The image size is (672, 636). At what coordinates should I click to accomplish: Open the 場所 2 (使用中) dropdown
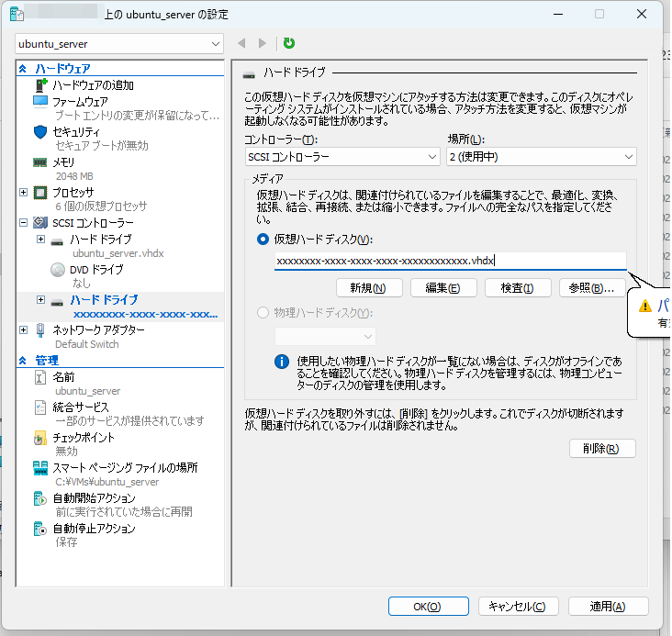[x=542, y=157]
